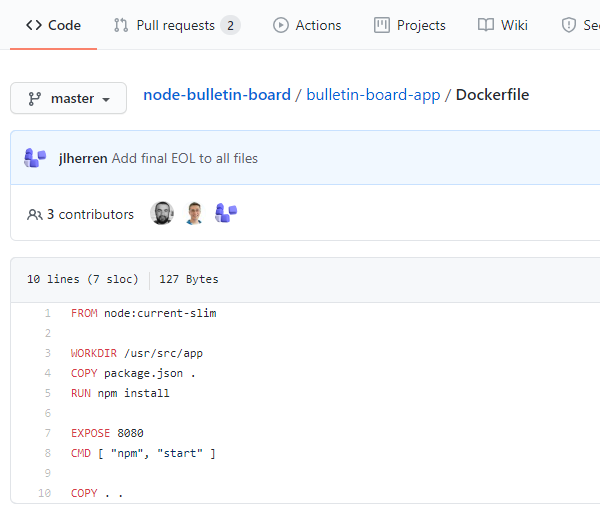The image size is (600, 508).
Task: Open the Pull requests tab
Action: [x=177, y=25]
